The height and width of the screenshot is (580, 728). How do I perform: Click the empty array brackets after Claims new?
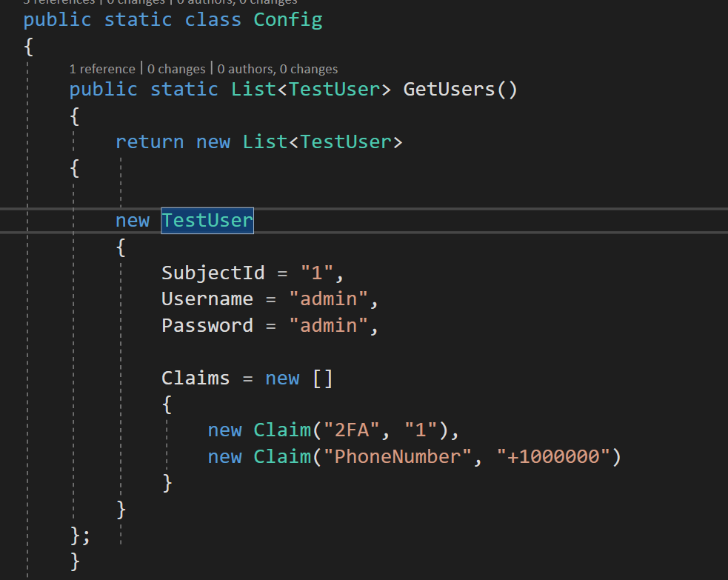click(323, 378)
